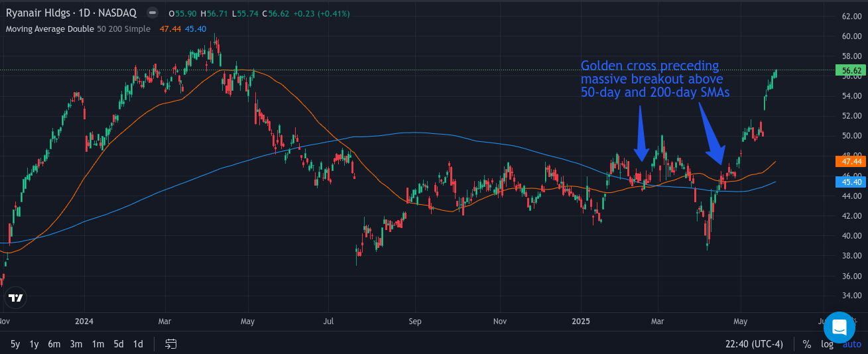Click the 52.00 price axis label
Screen dimensions: 868x354
(851, 116)
